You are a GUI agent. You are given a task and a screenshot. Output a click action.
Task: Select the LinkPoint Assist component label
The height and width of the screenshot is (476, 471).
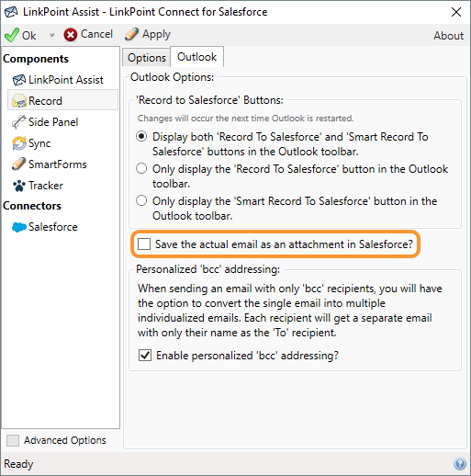(x=66, y=80)
